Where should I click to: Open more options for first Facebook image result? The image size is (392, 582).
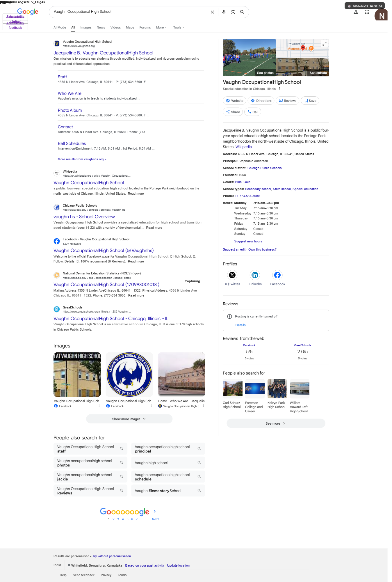pyautogui.click(x=99, y=406)
